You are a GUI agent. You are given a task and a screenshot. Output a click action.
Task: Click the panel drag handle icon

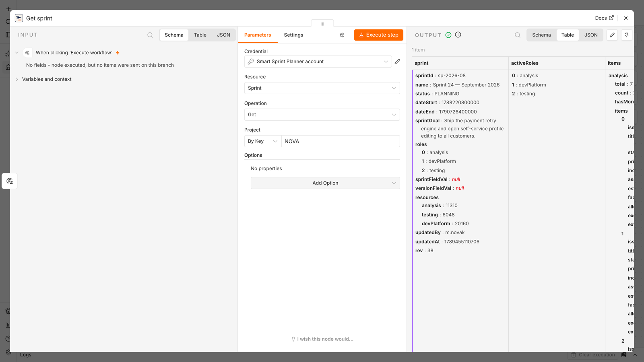point(322,24)
